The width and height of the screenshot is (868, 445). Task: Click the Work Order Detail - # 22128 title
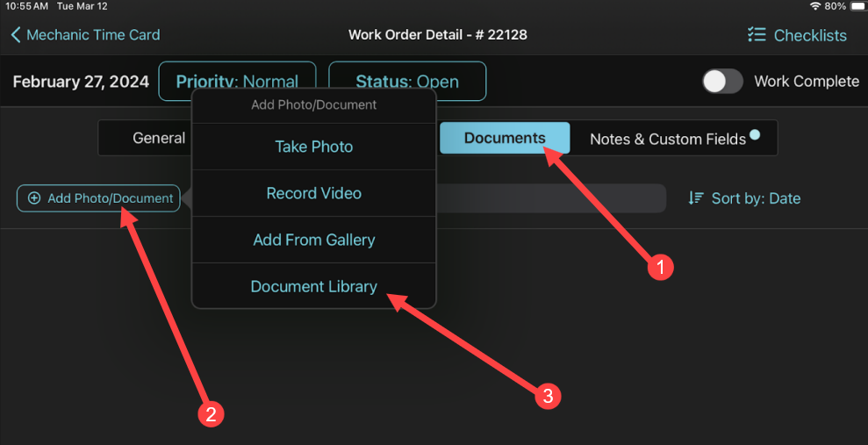point(437,35)
